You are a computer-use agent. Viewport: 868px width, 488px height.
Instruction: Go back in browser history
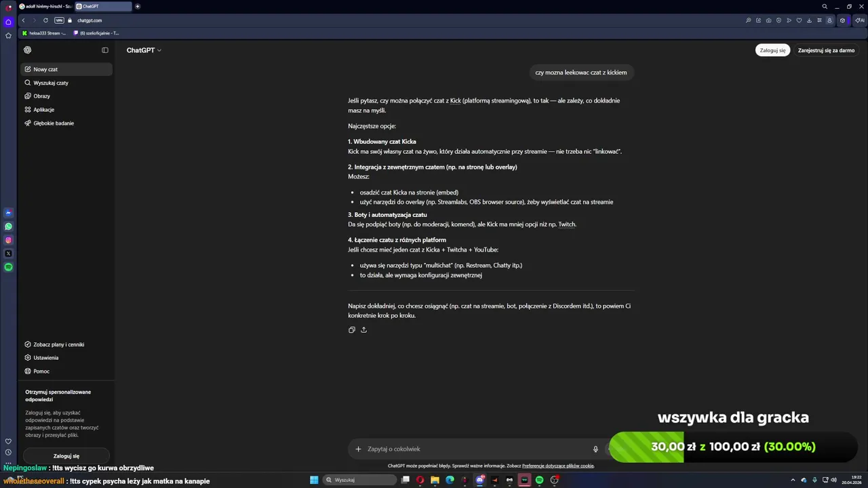23,20
